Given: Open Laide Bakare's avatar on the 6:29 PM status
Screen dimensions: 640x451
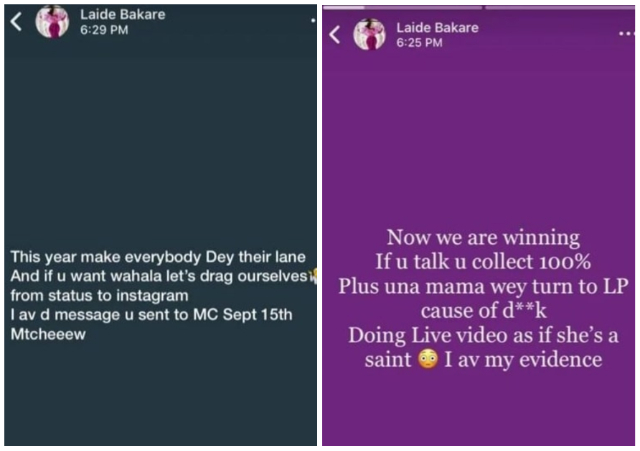Looking at the screenshot, I should click(52, 22).
